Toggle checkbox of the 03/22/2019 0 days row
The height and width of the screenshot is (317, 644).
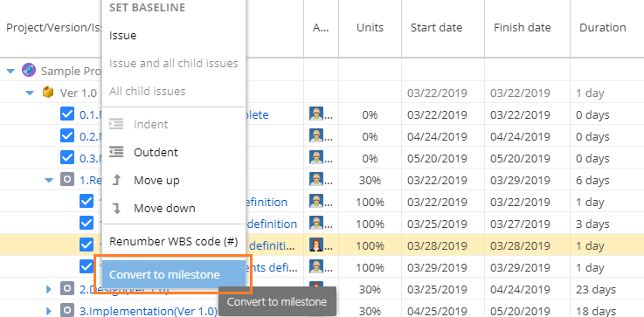tap(67, 114)
